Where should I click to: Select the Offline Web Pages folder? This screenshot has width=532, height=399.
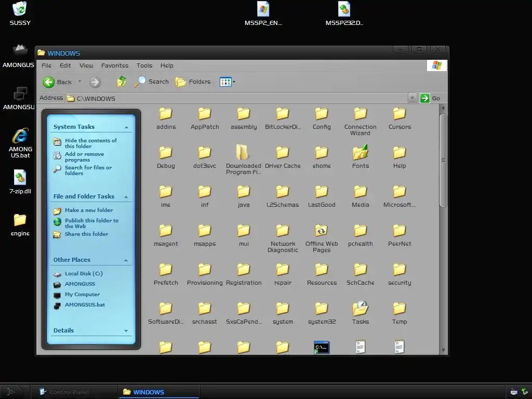click(321, 237)
